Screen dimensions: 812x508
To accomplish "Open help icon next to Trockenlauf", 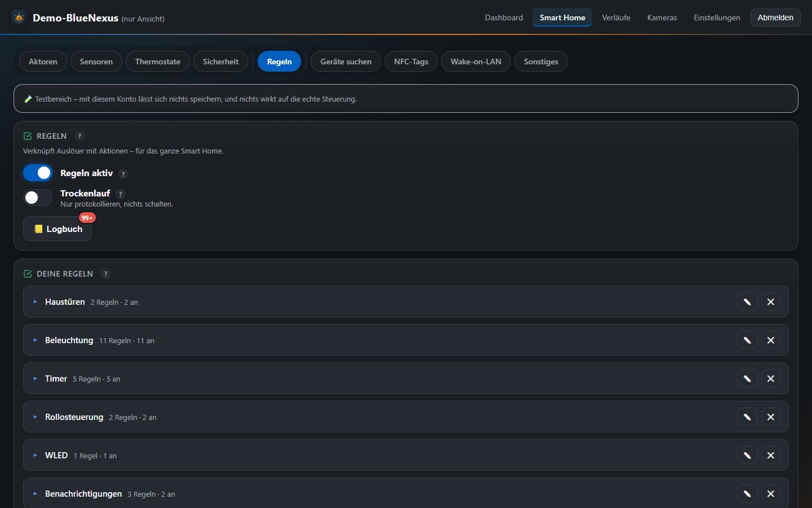I will 120,194.
